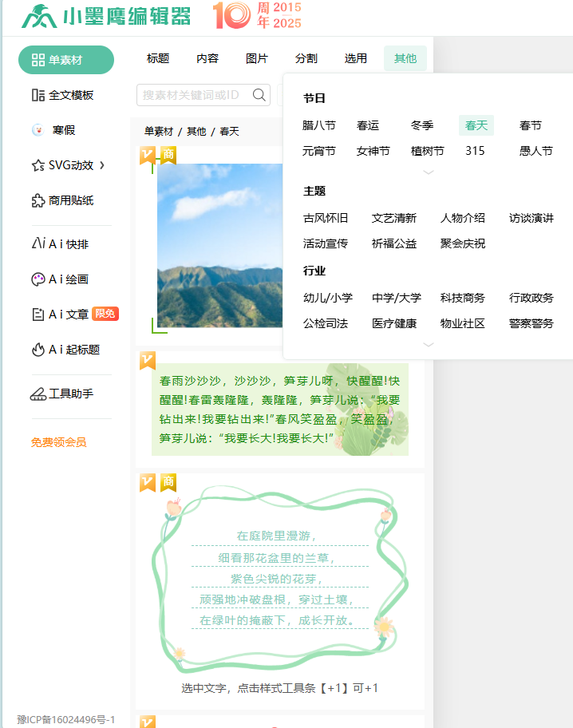Select the 古风怀旧 theme
The image size is (573, 728).
326,218
